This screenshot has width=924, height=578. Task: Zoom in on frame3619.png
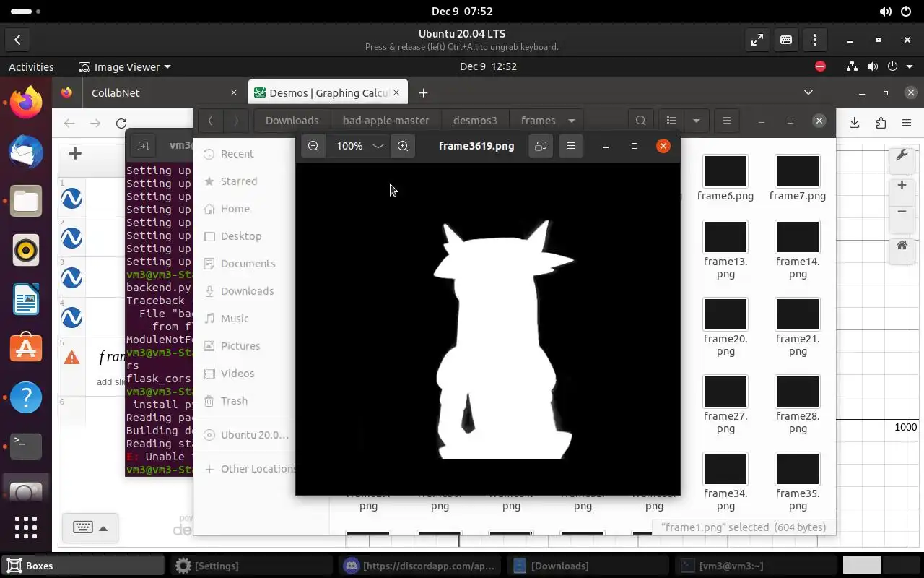(403, 146)
